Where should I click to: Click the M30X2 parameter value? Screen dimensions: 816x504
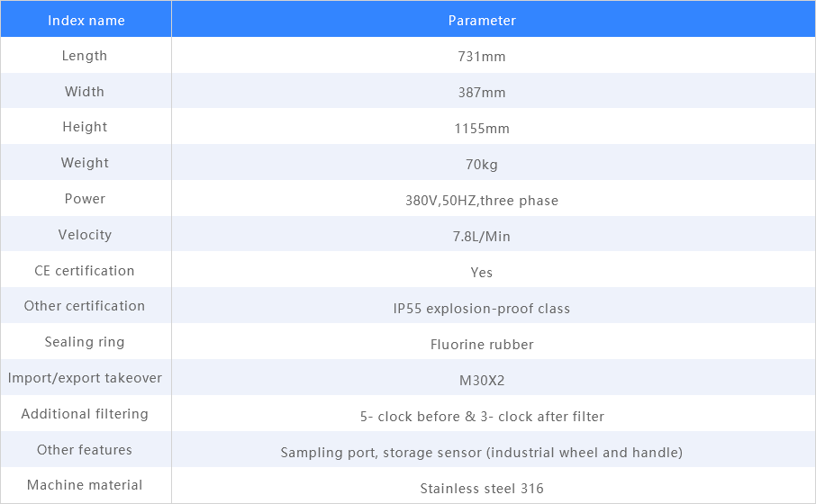(x=482, y=381)
